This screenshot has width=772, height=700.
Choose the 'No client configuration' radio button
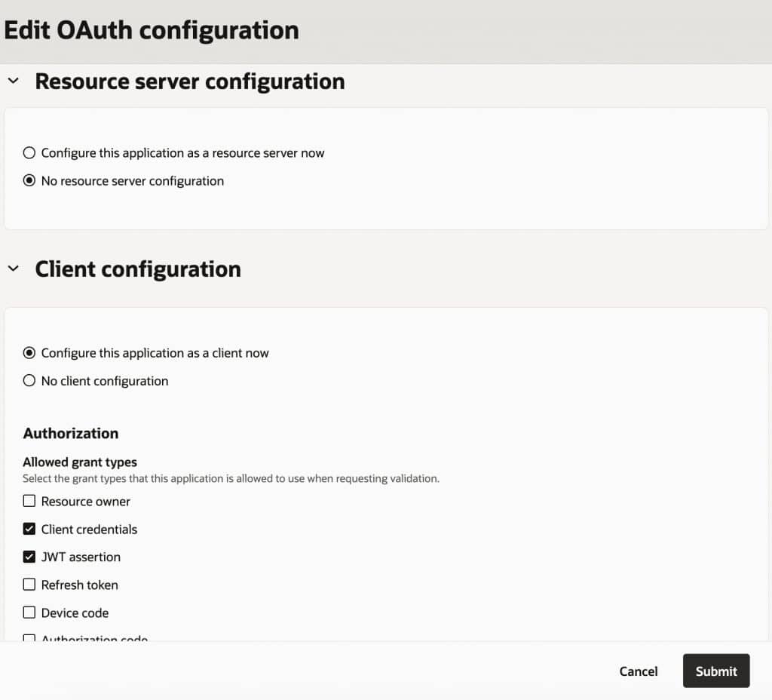tap(29, 381)
